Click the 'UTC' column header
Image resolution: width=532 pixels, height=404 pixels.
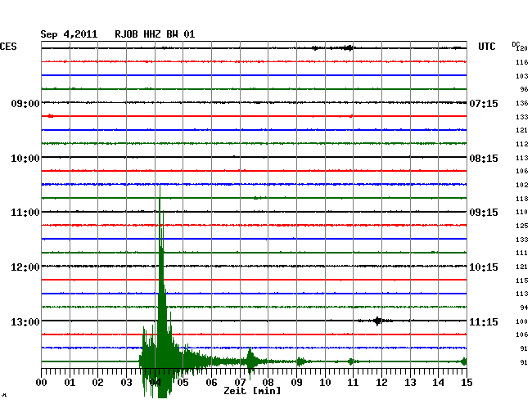click(x=486, y=47)
